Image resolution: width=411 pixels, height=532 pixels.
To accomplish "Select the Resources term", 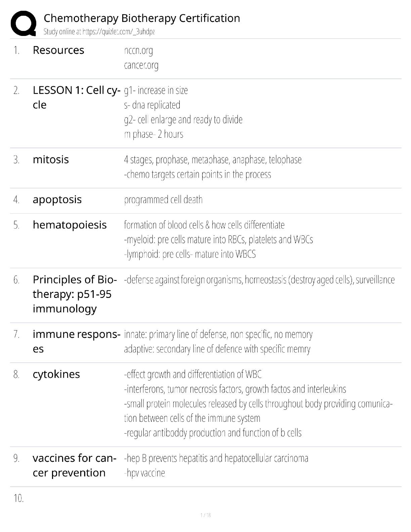I will click(58, 50).
